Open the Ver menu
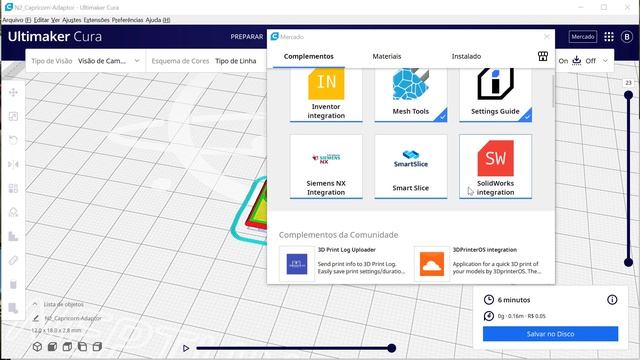Viewport: 640px width, 360px height. [x=56, y=20]
